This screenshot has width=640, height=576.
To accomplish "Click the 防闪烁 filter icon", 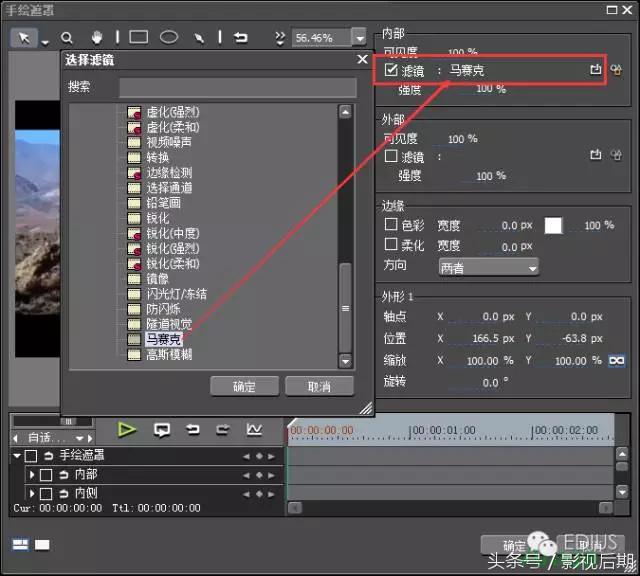I will [134, 309].
